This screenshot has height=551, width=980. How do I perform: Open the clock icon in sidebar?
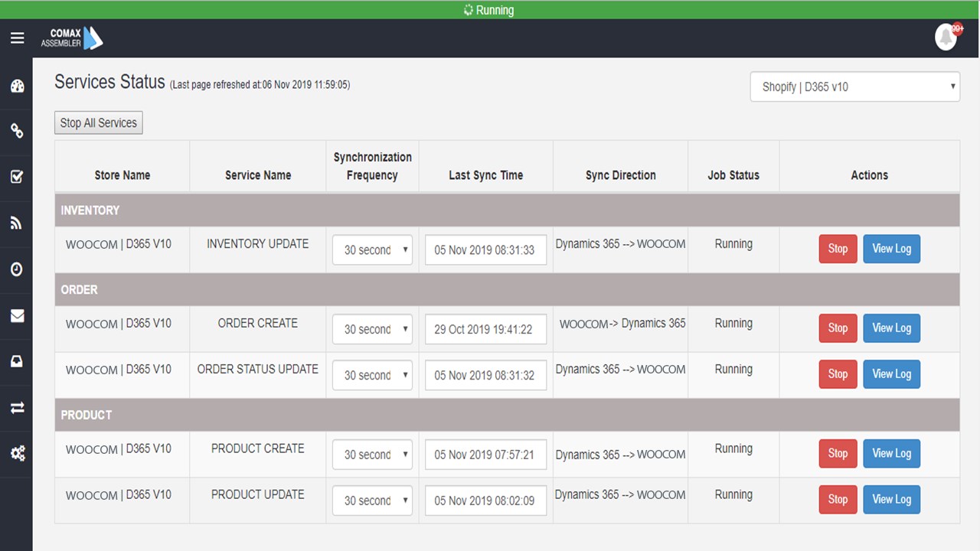(x=17, y=269)
